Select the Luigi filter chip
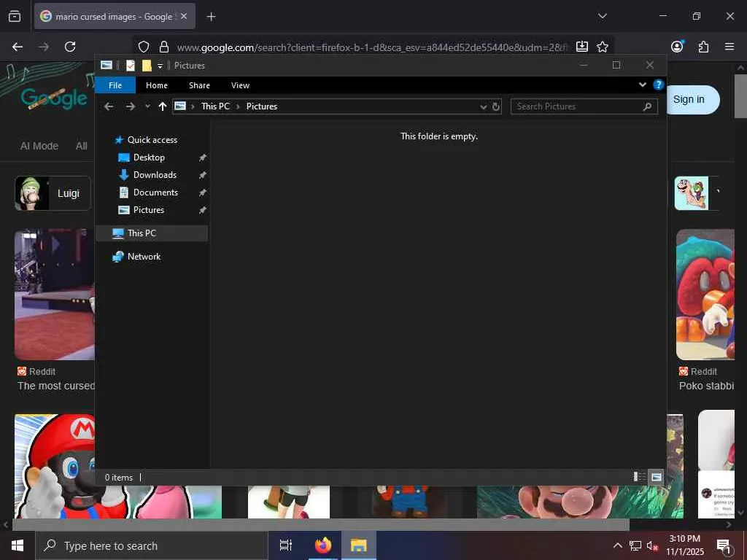Image resolution: width=747 pixels, height=560 pixels. pos(53,193)
